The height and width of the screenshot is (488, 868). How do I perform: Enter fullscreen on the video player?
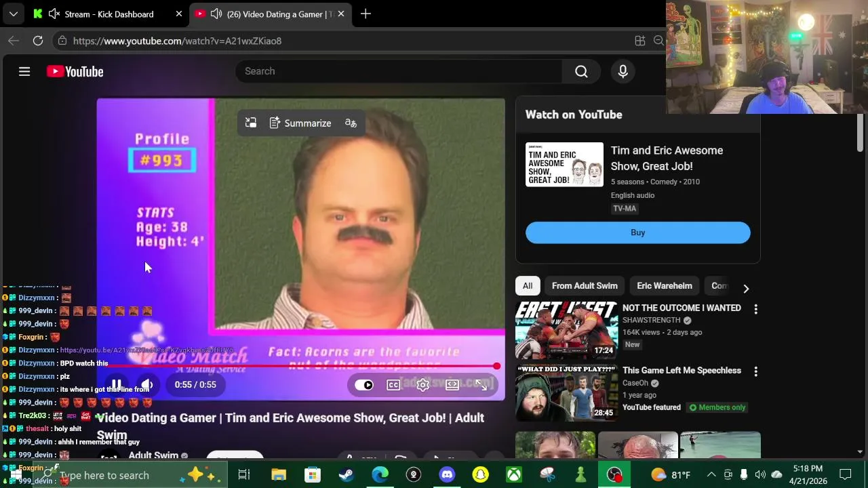(x=481, y=384)
